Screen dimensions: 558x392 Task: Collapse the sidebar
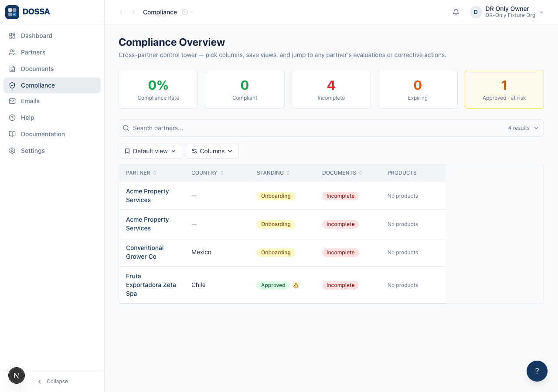click(52, 382)
